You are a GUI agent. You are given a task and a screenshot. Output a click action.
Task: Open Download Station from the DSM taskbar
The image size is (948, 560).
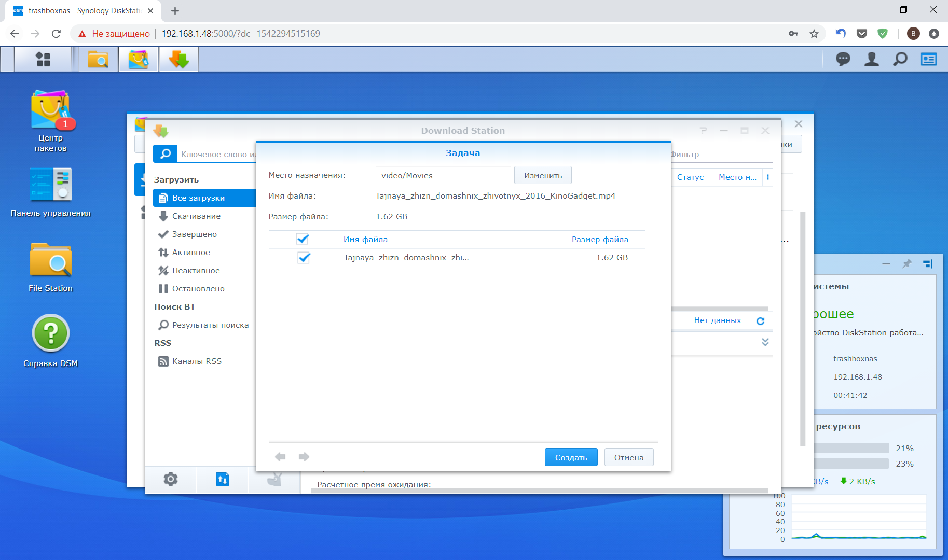[x=179, y=60]
